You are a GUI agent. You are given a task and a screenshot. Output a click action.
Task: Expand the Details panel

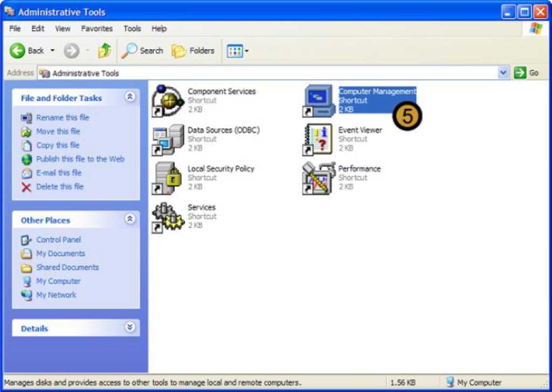129,327
